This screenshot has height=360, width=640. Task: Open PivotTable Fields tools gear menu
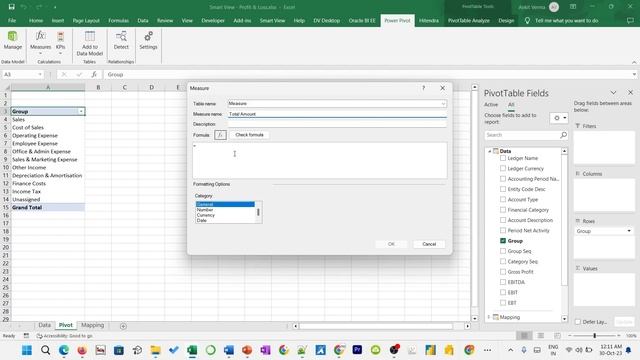(x=559, y=118)
